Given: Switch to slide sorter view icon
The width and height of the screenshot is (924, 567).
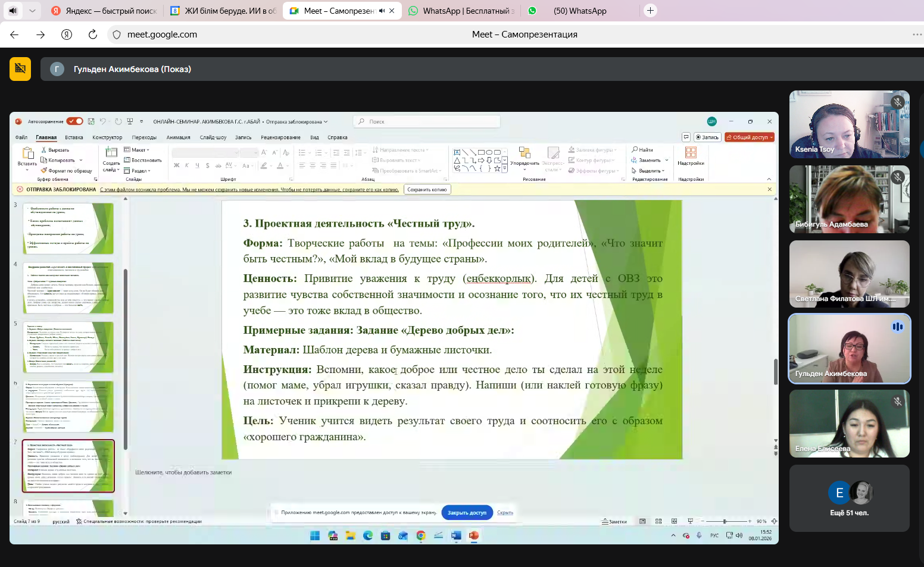Looking at the screenshot, I should [x=658, y=521].
